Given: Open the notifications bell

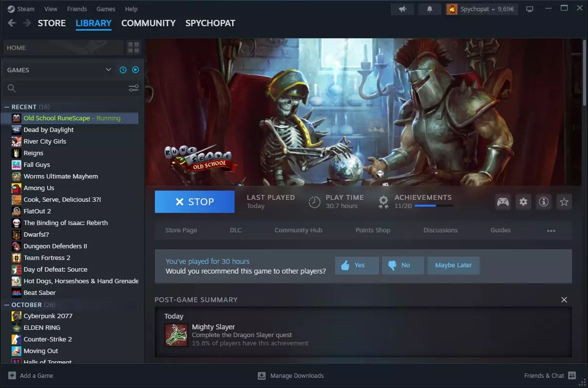Looking at the screenshot, I should pyautogui.click(x=430, y=9).
